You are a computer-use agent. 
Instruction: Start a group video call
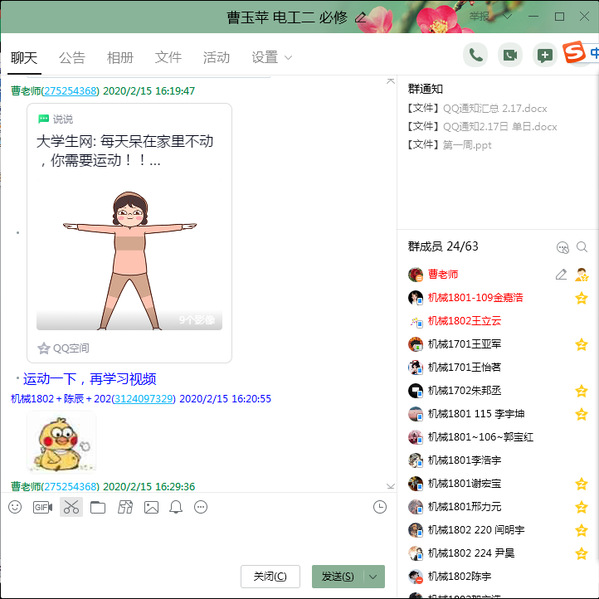510,55
